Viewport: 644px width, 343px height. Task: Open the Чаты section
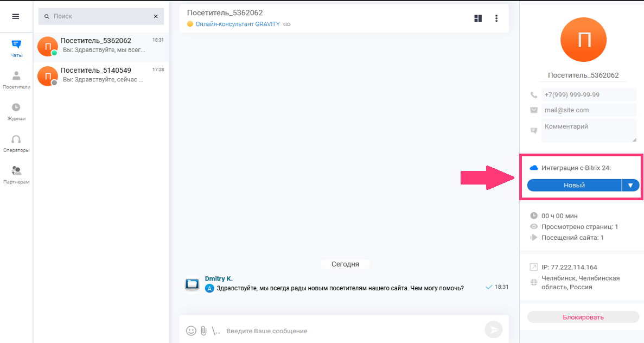[16, 48]
